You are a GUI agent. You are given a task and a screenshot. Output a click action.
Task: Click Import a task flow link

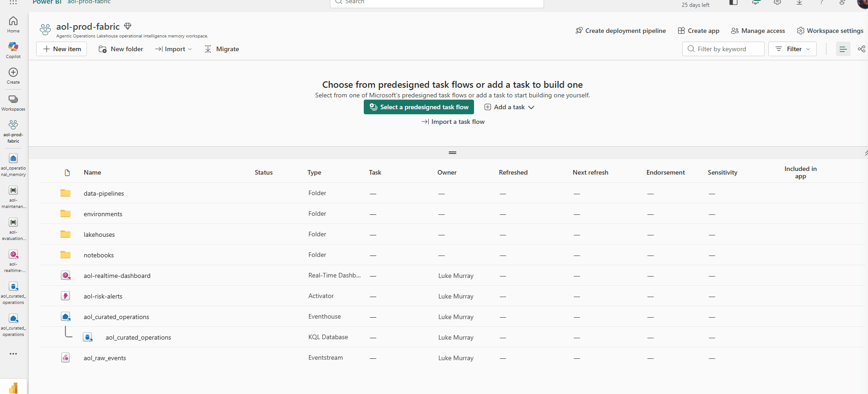pos(453,122)
